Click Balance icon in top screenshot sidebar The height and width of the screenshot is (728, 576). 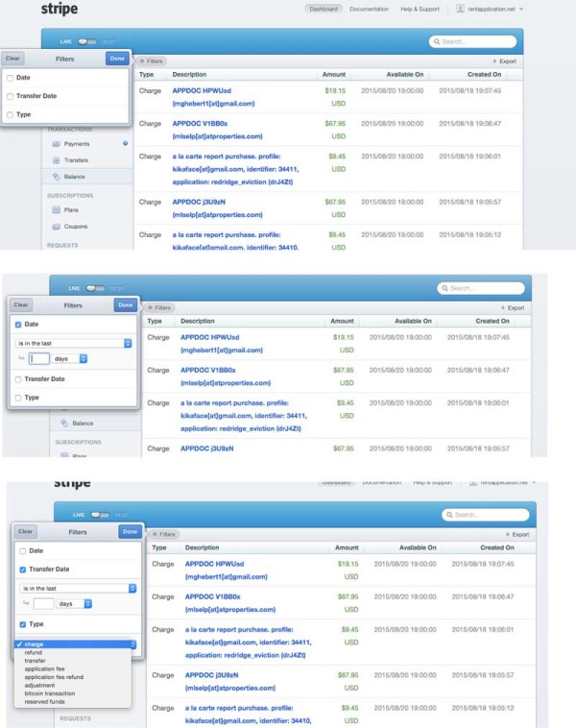point(57,177)
